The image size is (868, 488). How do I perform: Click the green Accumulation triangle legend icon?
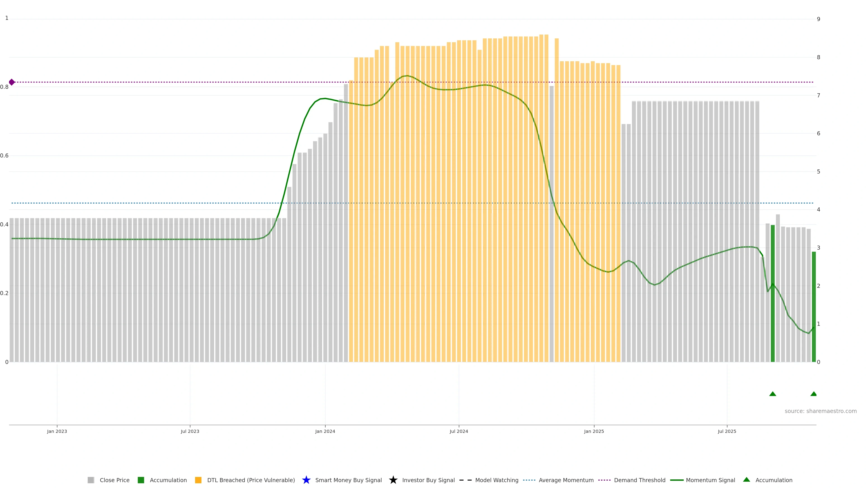click(746, 480)
